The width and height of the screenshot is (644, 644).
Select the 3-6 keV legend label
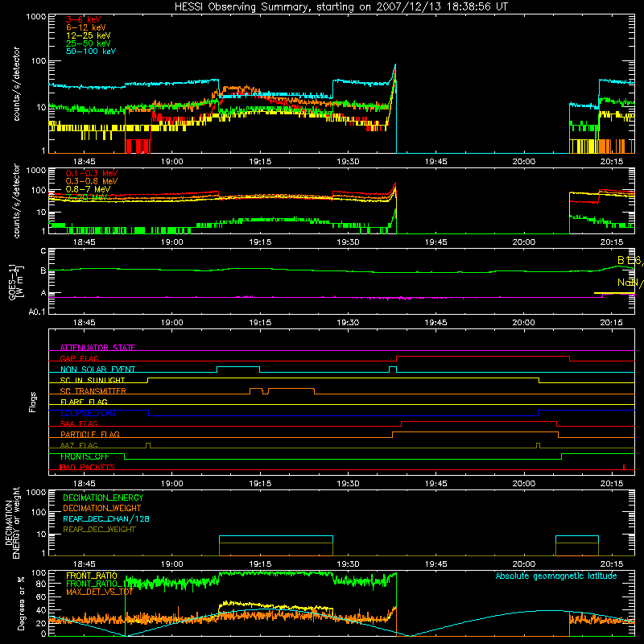84,19
